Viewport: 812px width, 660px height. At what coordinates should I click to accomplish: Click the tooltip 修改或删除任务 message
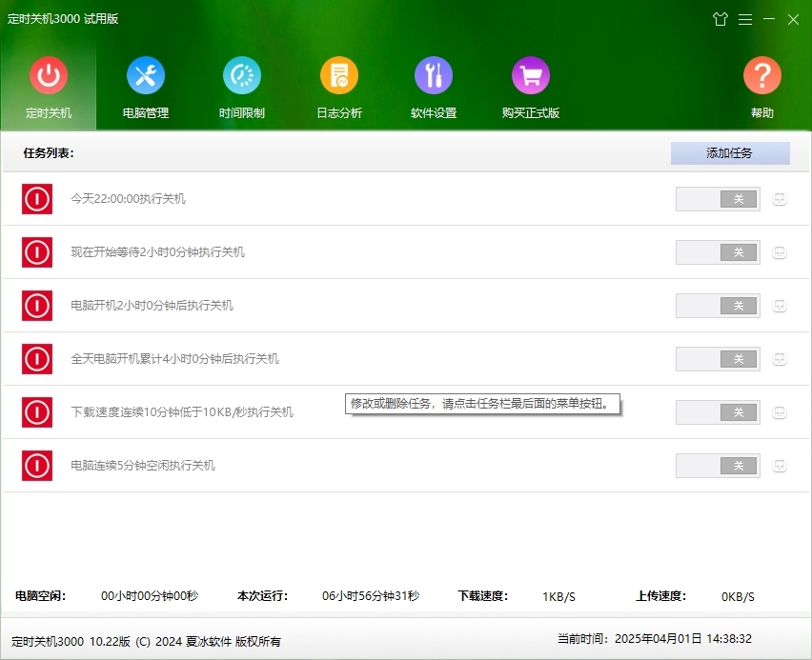482,404
